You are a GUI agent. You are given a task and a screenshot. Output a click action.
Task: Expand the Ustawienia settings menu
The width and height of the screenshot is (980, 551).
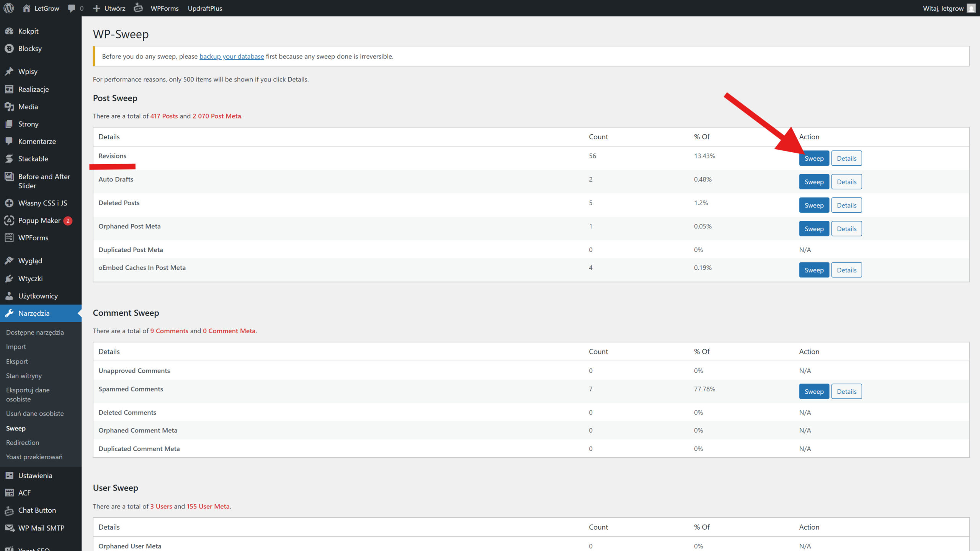click(x=35, y=475)
